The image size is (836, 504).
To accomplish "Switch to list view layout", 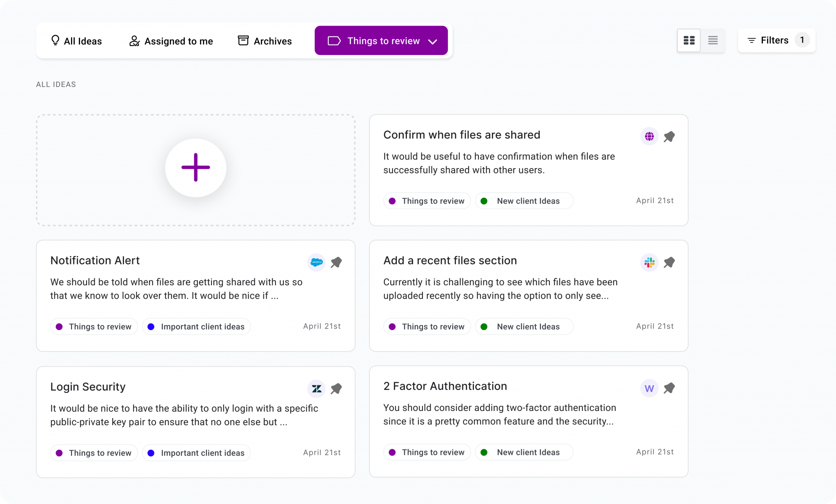I will tap(713, 40).
